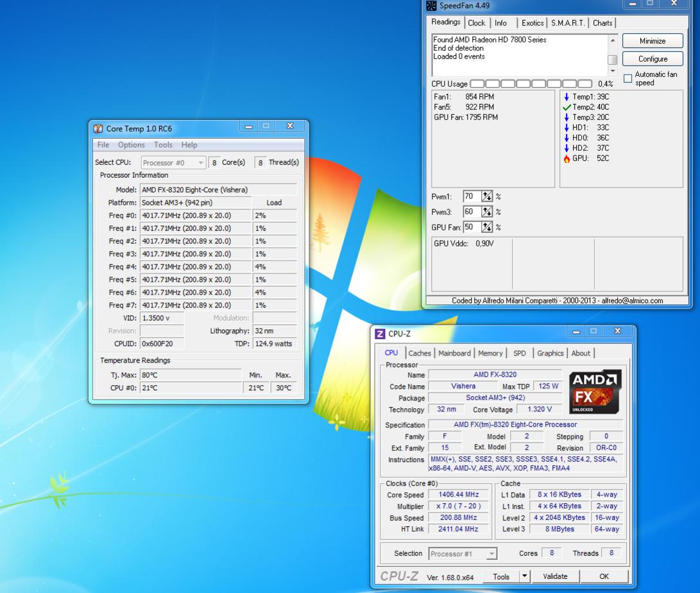Switch to the About tab in CPU-Z

click(x=581, y=353)
